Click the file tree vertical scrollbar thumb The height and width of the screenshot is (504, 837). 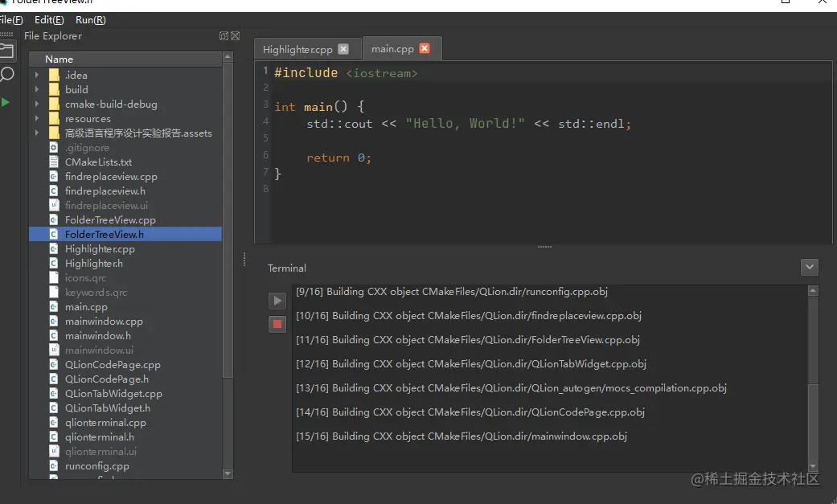(x=228, y=220)
